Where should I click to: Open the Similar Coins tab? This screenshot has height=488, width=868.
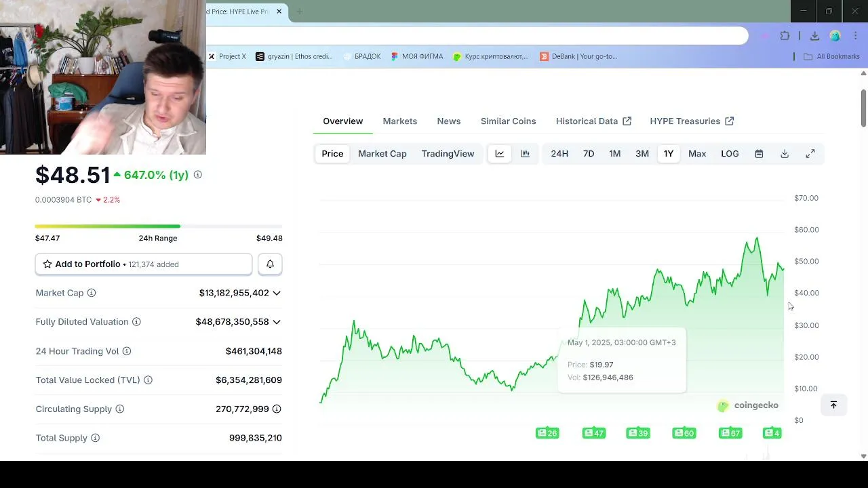(x=509, y=121)
